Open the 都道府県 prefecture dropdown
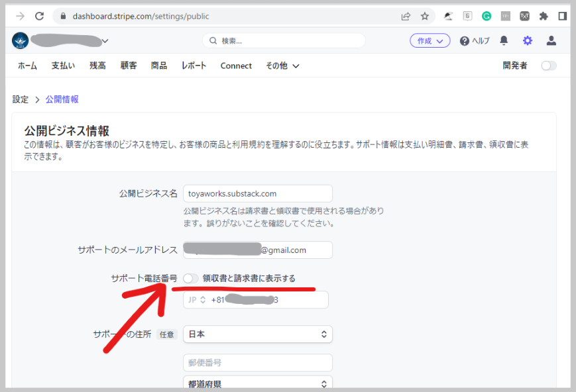The width and height of the screenshot is (576, 392). [258, 383]
